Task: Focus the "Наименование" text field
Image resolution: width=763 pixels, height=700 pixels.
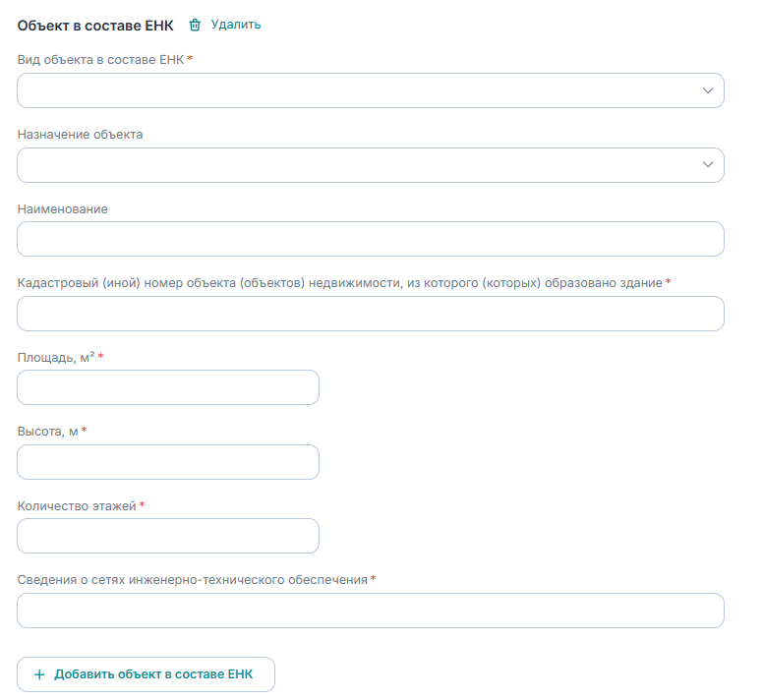Action: click(371, 239)
